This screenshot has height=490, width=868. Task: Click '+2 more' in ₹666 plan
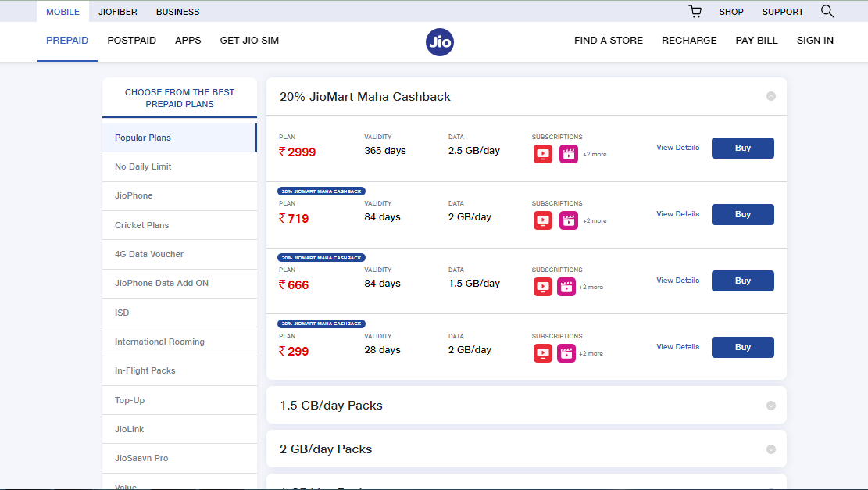pyautogui.click(x=591, y=288)
